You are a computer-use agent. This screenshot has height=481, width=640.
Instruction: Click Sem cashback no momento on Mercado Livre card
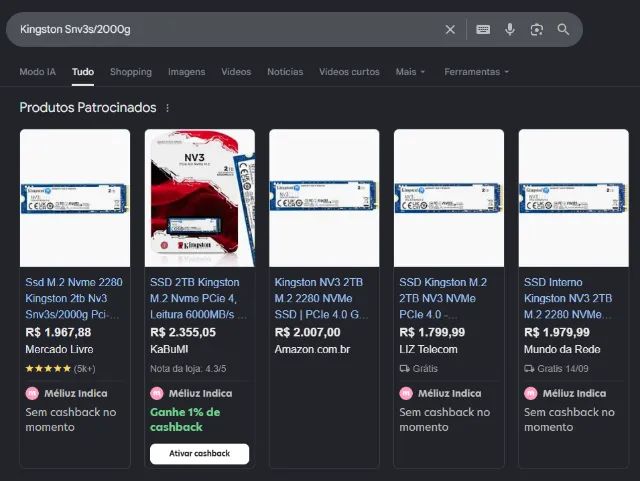pos(71,420)
